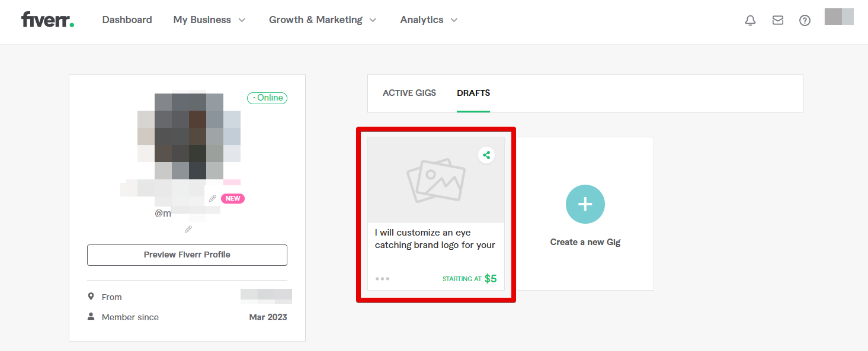Viewport: 868px width, 351px height.
Task: Open the brand logo gig title link
Action: 435,239
